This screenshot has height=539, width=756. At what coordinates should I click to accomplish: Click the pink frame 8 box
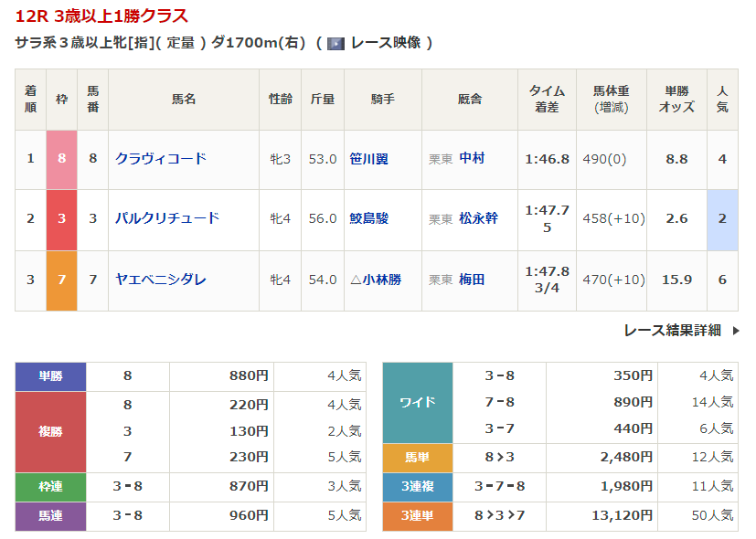[61, 159]
